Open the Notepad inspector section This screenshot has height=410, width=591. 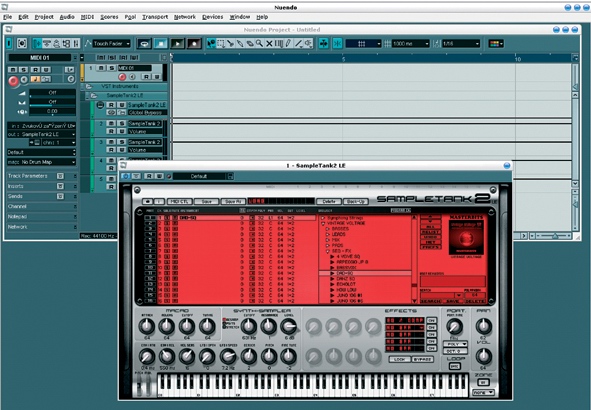(x=43, y=217)
